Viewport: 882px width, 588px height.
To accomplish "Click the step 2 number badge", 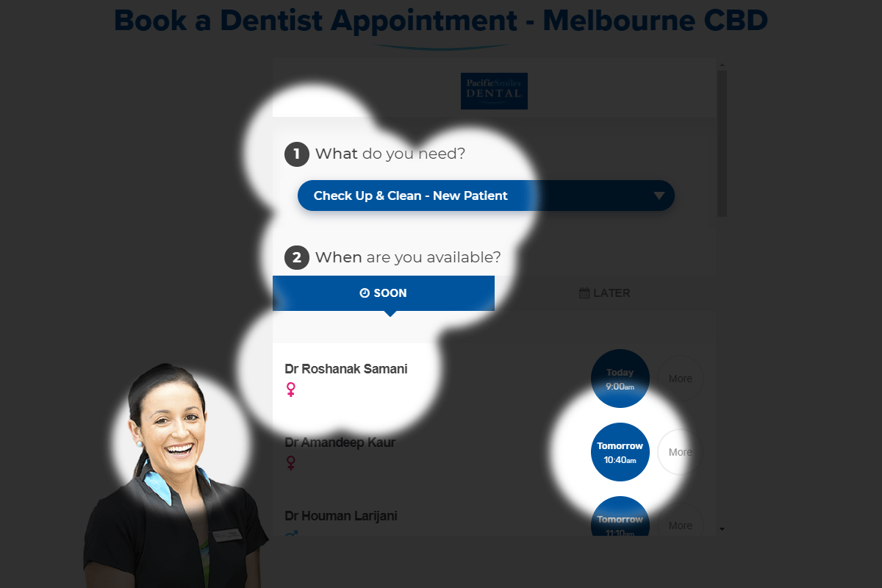I will click(296, 257).
